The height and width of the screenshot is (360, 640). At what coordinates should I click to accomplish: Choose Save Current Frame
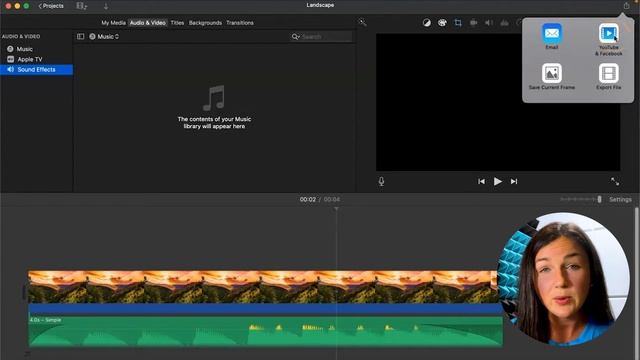(x=552, y=77)
